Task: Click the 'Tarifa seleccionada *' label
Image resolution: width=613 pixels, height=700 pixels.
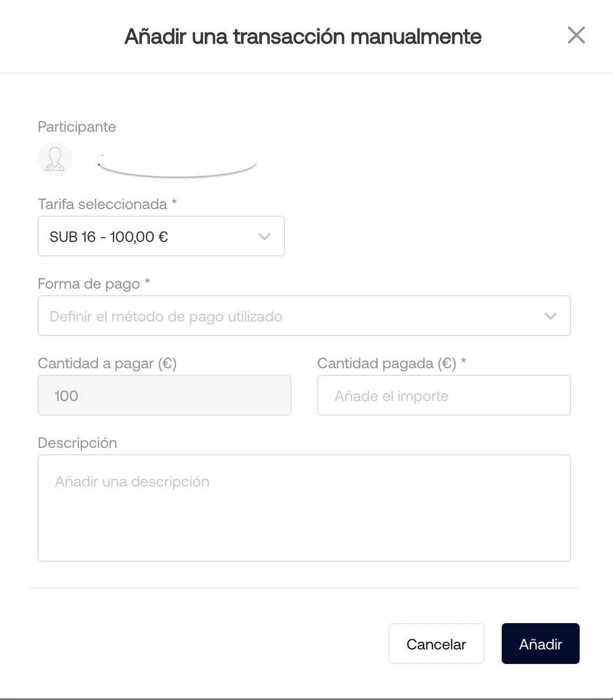Action: 108,204
